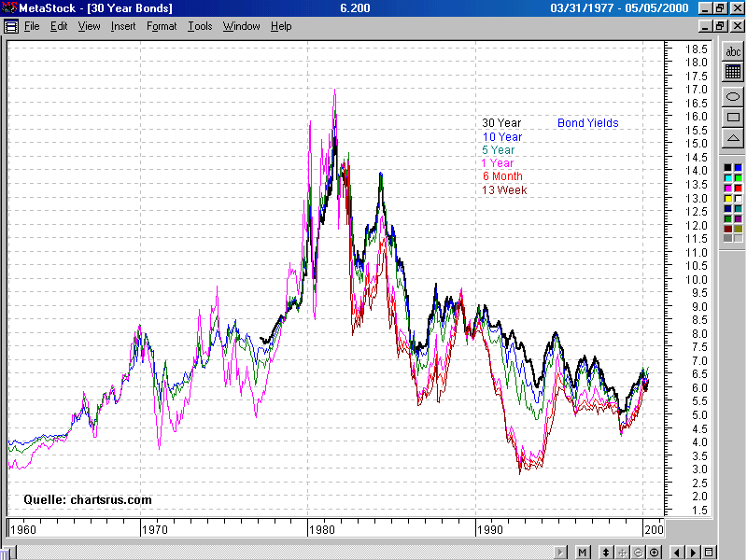Pick the dark green color swatch
This screenshot has width=747, height=560.
point(727,219)
